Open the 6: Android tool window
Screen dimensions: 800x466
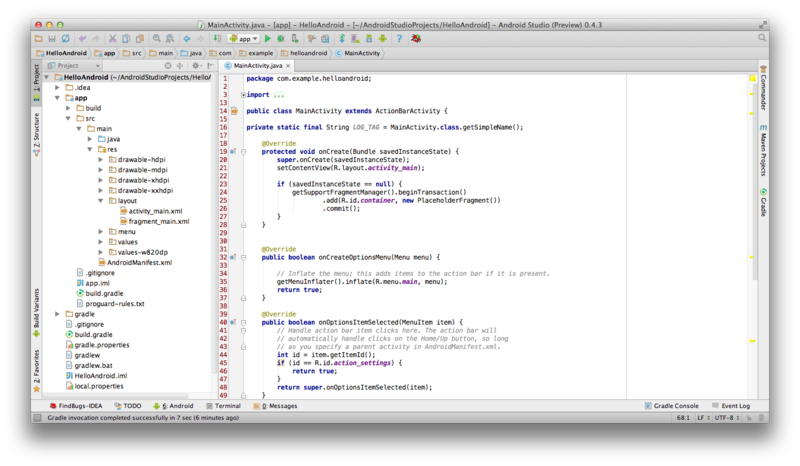[x=173, y=406]
